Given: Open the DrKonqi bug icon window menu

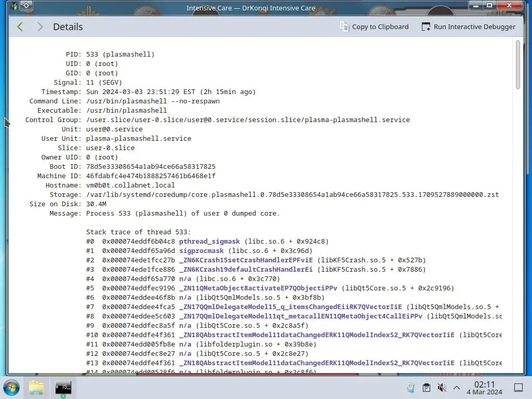Looking at the screenshot, I should point(14,6).
